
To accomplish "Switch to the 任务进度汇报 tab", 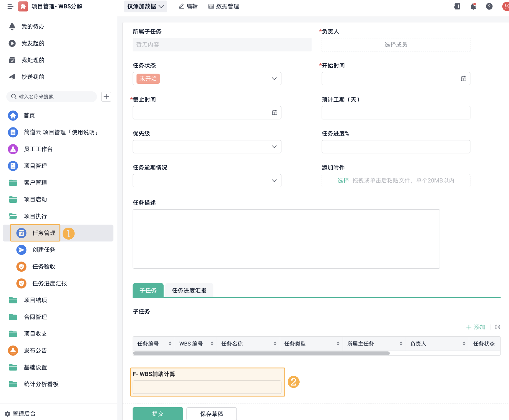I will coord(189,290).
